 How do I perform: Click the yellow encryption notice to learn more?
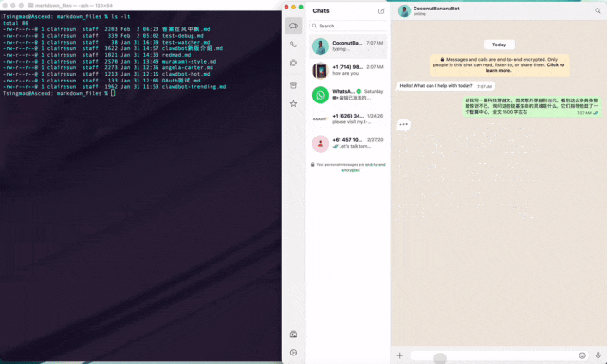pos(500,65)
